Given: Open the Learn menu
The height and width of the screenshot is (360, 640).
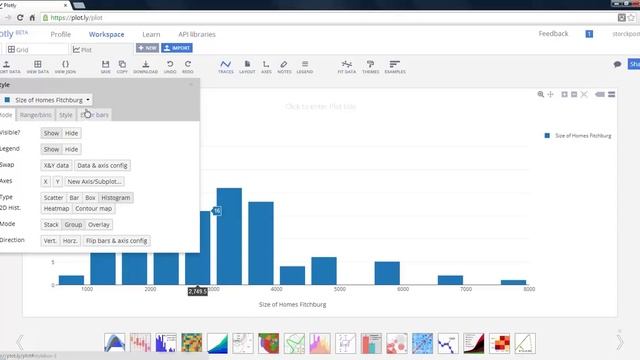Looking at the screenshot, I should tap(151, 34).
